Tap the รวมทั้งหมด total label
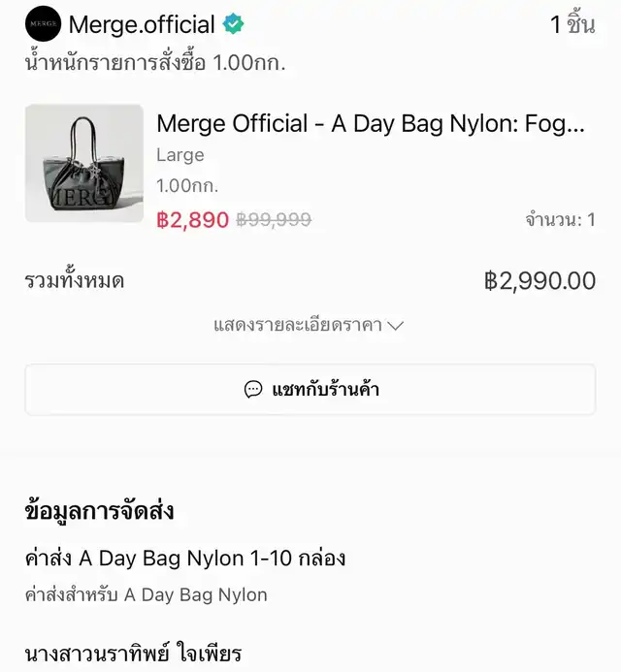 pyautogui.click(x=75, y=281)
